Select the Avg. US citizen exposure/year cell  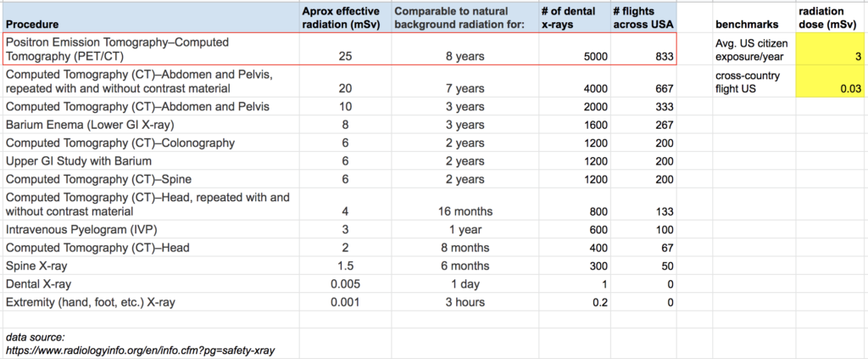tap(754, 49)
